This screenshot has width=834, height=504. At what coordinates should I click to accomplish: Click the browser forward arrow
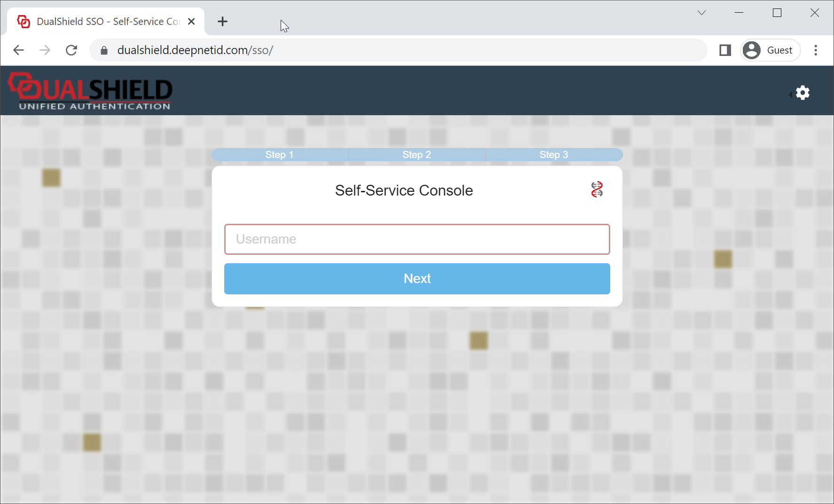tap(45, 50)
